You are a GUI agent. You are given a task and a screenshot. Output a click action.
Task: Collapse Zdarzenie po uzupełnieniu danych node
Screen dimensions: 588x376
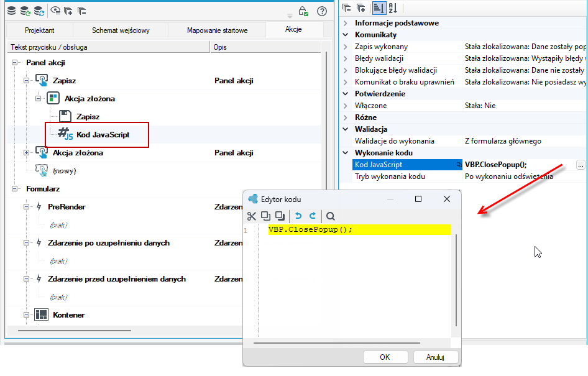pos(26,242)
